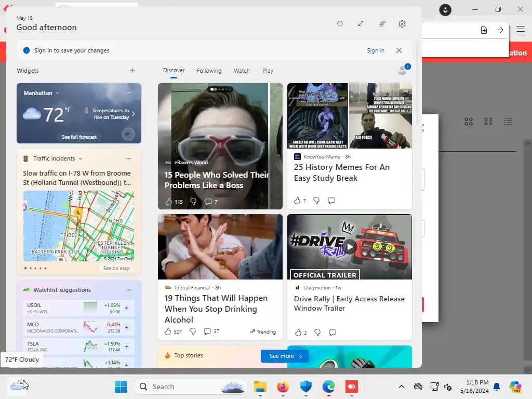Open browser hamburger menu behind widgets

[x=521, y=30]
